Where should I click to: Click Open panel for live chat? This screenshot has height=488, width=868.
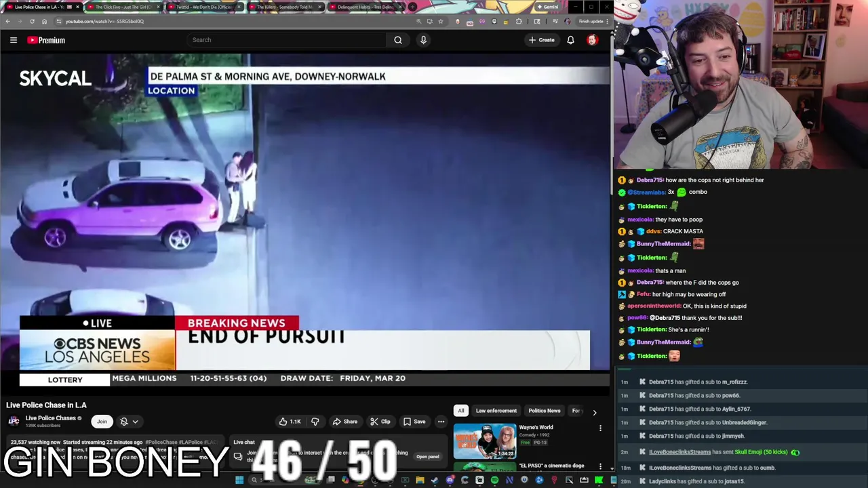pyautogui.click(x=427, y=456)
